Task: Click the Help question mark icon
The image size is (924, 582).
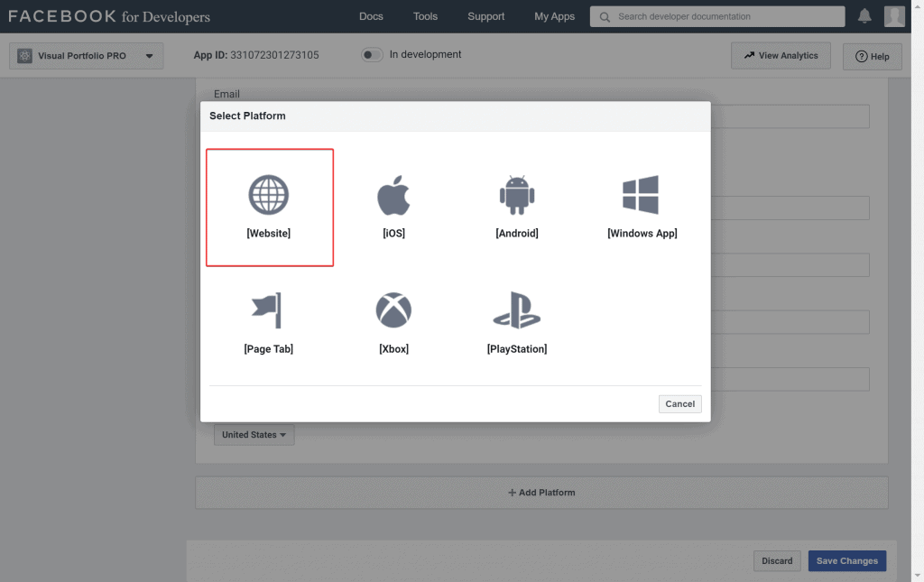Action: coord(861,57)
